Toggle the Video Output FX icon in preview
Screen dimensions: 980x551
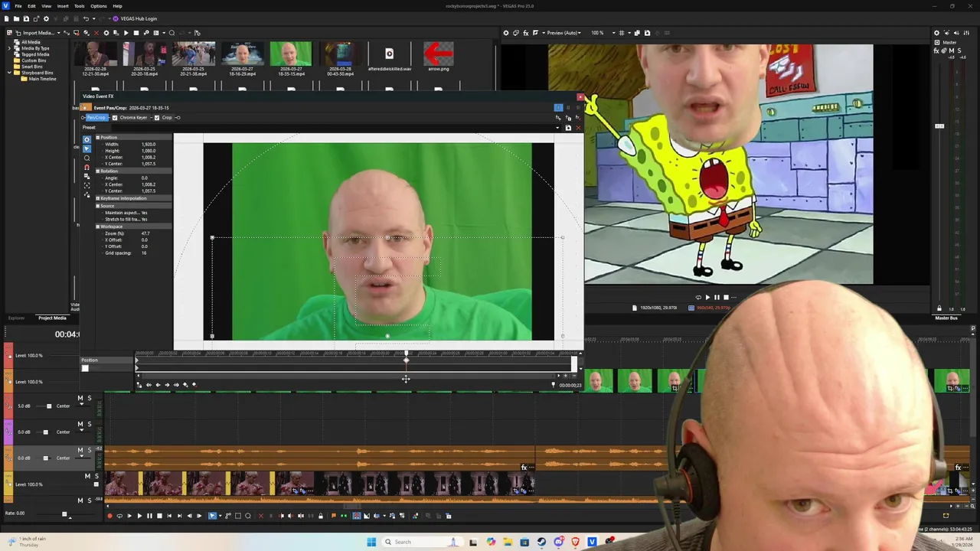pos(525,33)
